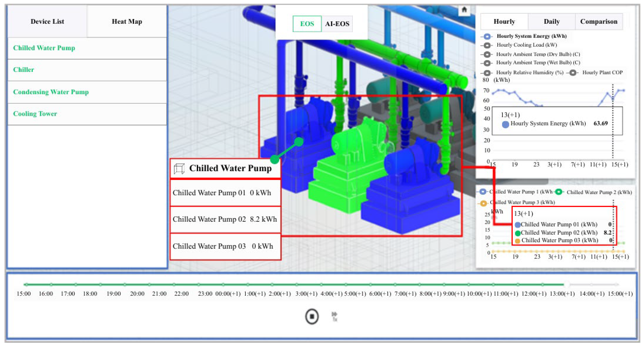
Task: Expand Condensing Water Pump device category
Action: pyautogui.click(x=51, y=92)
